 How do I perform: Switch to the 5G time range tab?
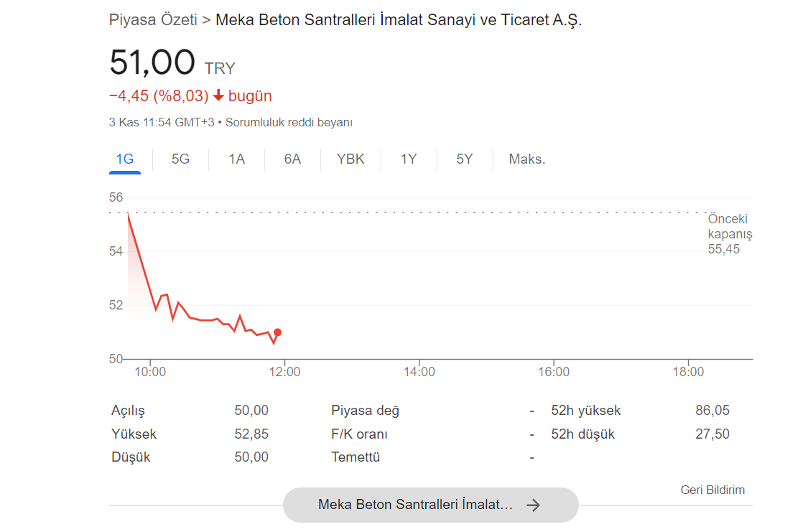(x=180, y=159)
